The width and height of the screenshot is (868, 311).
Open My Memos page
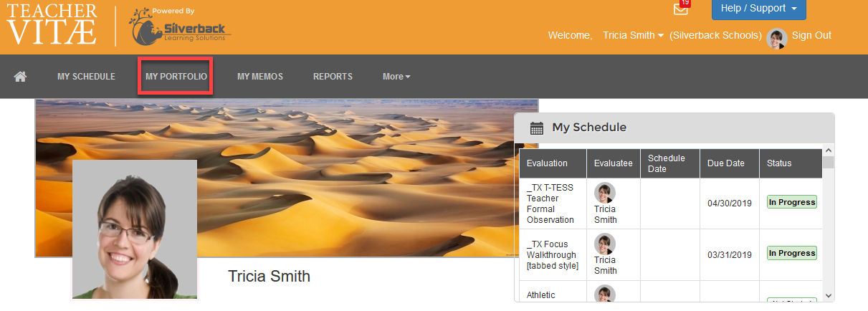[x=260, y=77]
